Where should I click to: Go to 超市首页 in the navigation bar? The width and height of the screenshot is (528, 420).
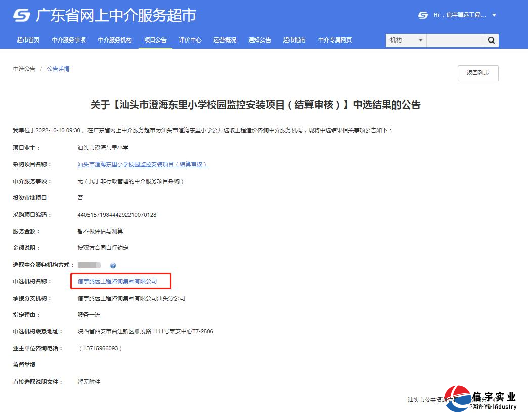[x=28, y=40]
